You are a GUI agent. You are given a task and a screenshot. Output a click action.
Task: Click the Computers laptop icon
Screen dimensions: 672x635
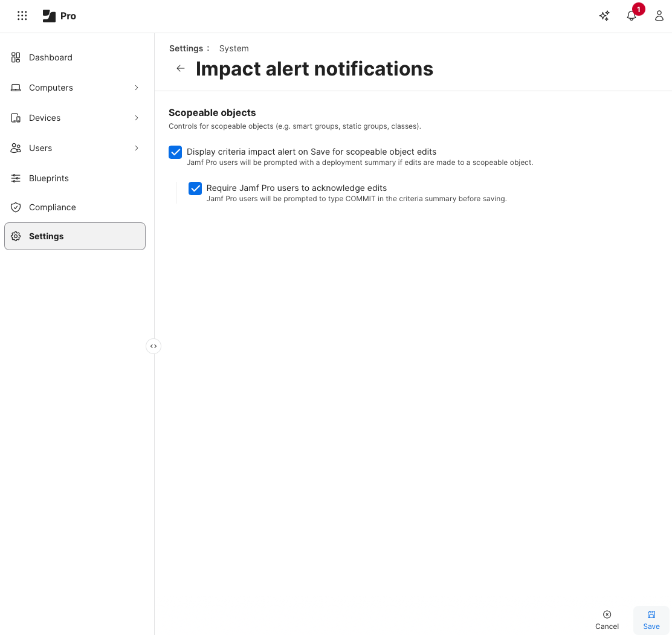[x=16, y=88]
